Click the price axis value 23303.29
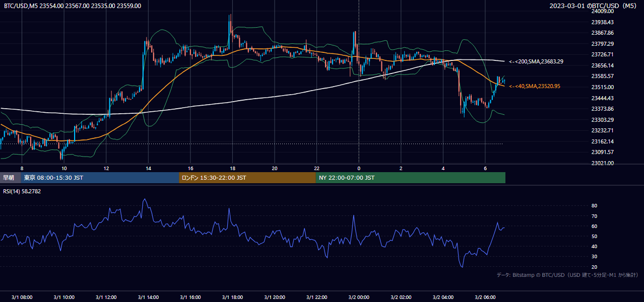644x302 pixels. click(602, 120)
